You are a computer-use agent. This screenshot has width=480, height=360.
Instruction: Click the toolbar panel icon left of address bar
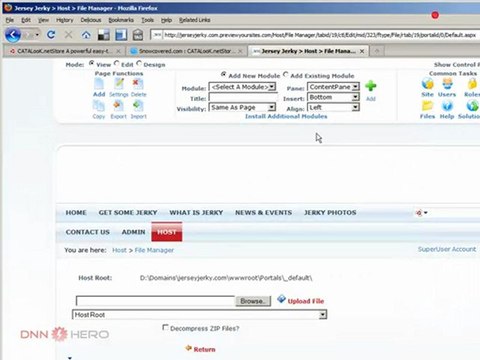138,34
